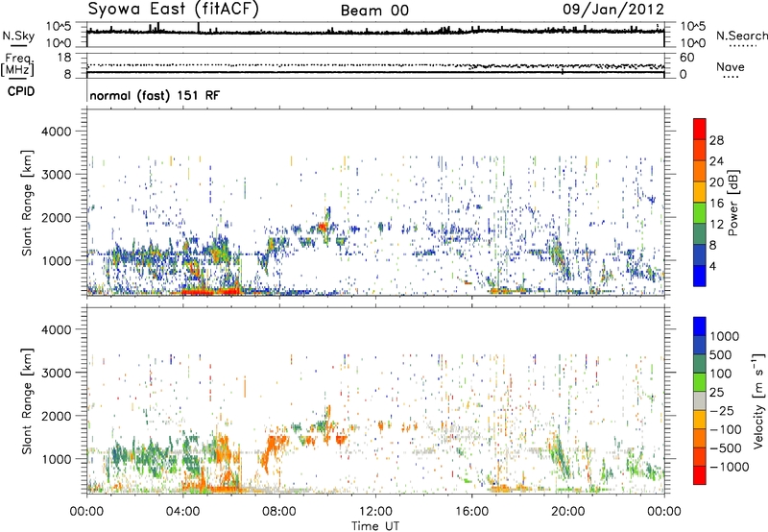
Task: Click the 'Slant Range [km]' label of power panel
Action: point(27,203)
